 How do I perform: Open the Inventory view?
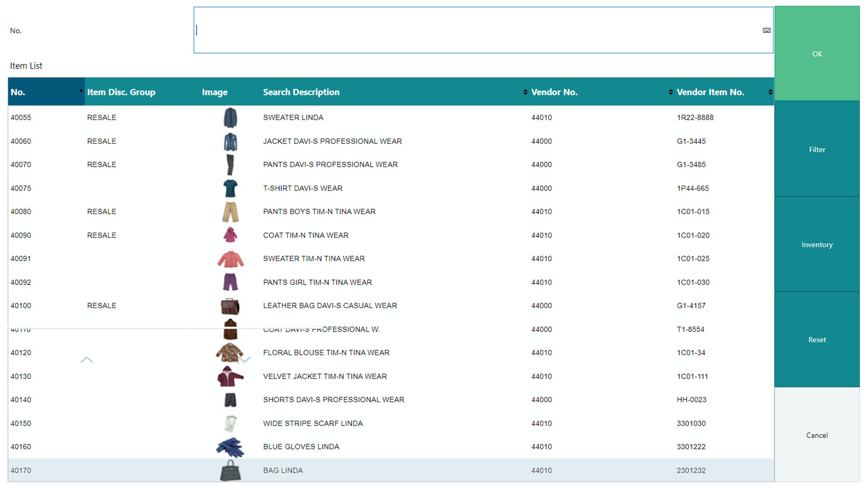click(817, 245)
